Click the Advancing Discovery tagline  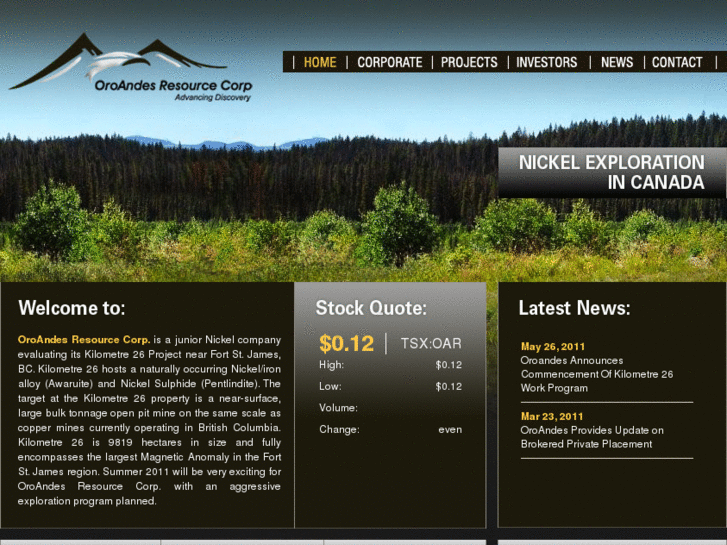point(213,97)
